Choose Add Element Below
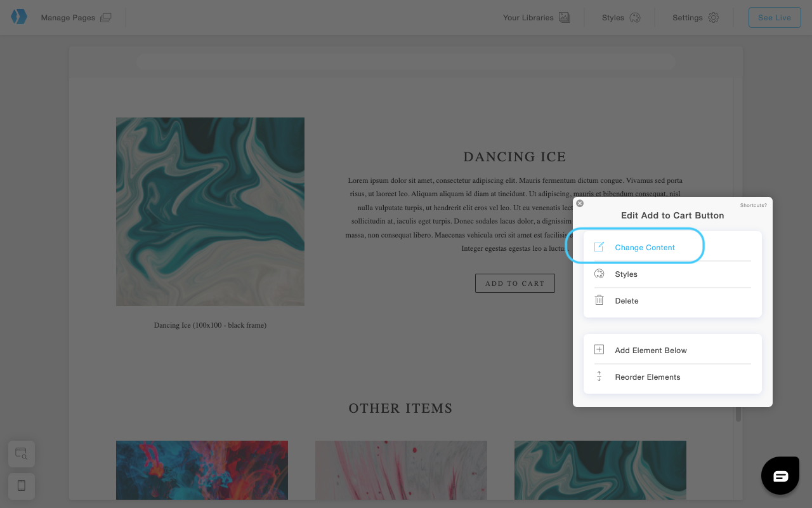 tap(650, 351)
